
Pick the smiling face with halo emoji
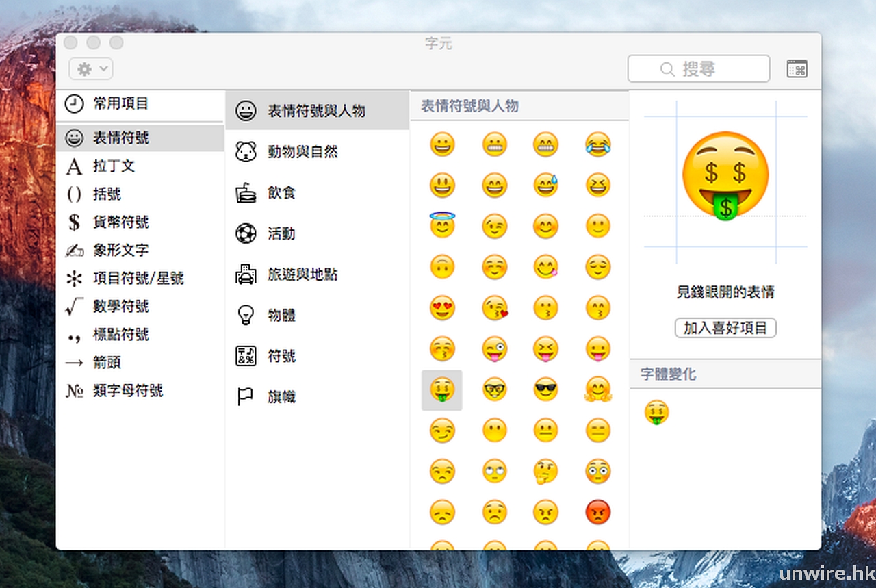pyautogui.click(x=442, y=225)
